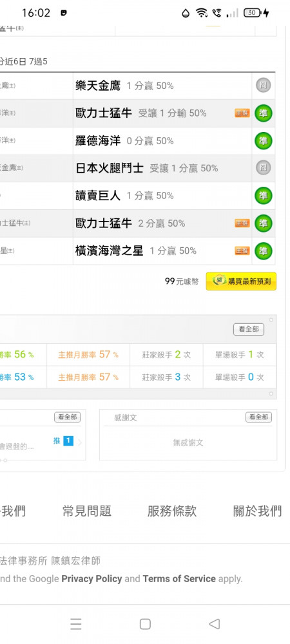Open Google Terms of Service link
The image size is (290, 644).
click(x=179, y=579)
